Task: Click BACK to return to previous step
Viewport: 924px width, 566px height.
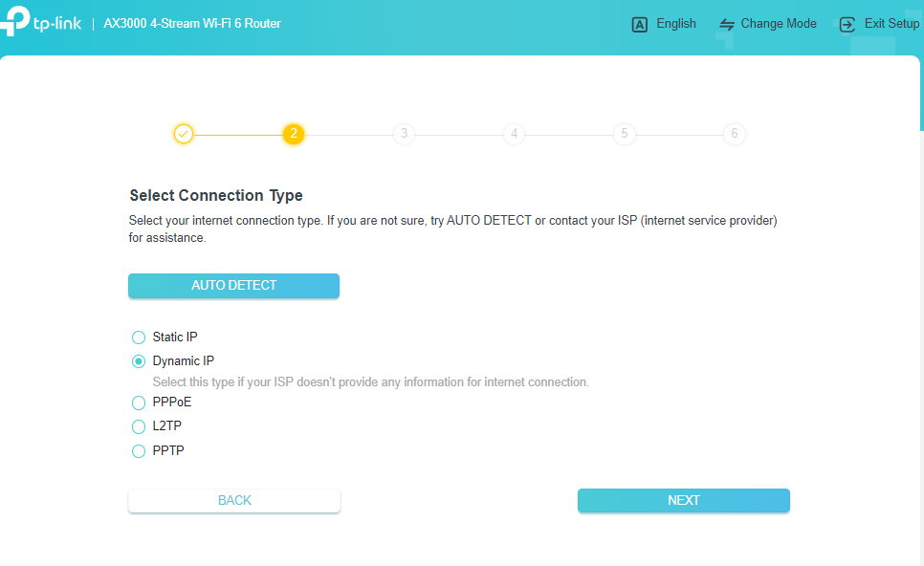Action: 233,500
